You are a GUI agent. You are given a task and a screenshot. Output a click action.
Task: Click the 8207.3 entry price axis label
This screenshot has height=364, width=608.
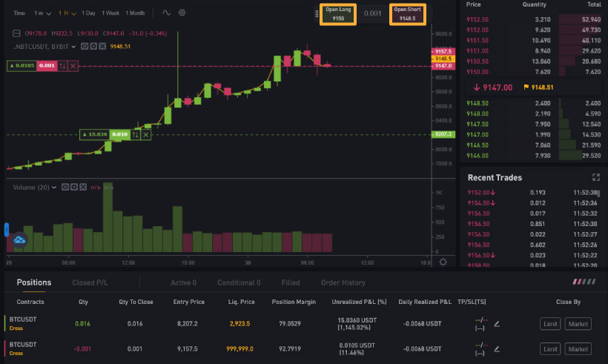click(x=443, y=134)
